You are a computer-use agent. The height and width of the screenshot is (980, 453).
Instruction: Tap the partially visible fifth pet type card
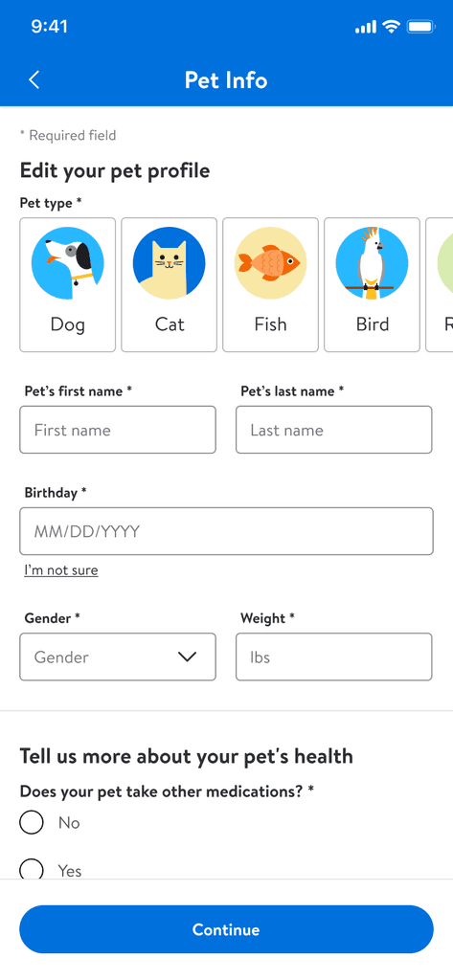point(440,284)
